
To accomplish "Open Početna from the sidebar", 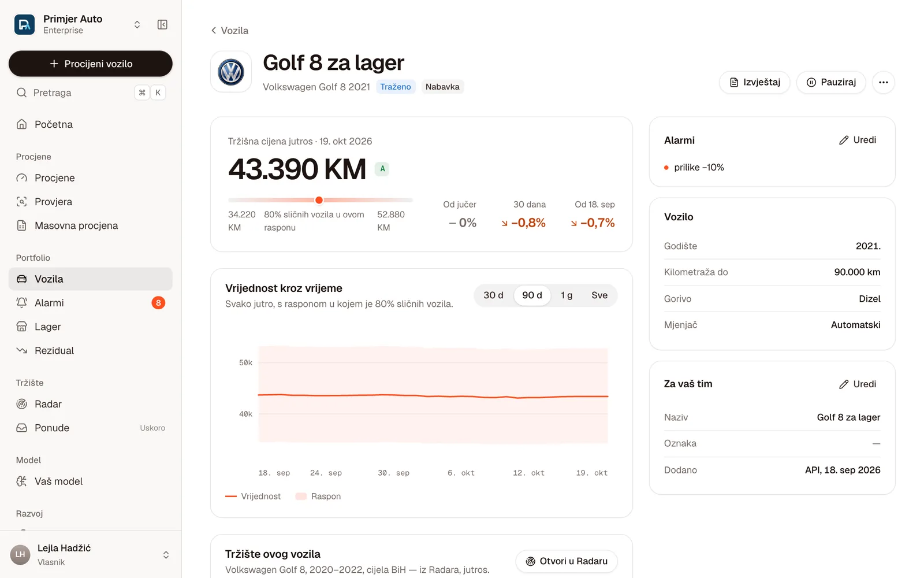I will pyautogui.click(x=91, y=124).
